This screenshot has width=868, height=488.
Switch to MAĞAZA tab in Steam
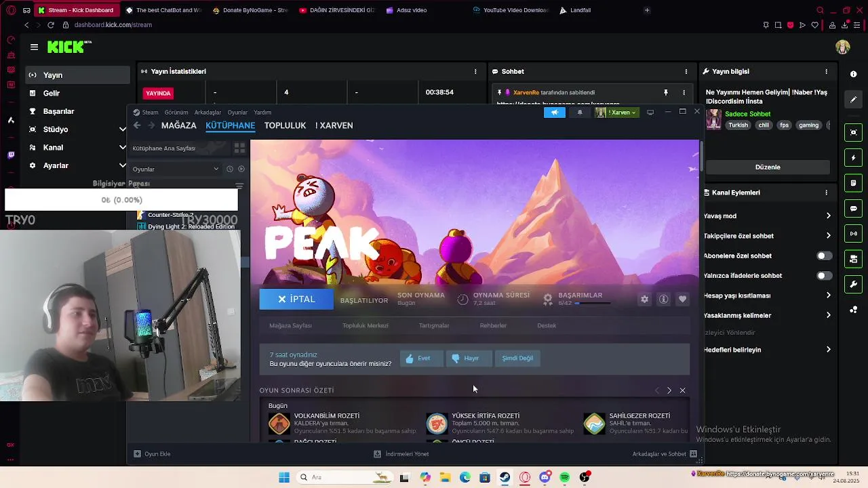(178, 125)
